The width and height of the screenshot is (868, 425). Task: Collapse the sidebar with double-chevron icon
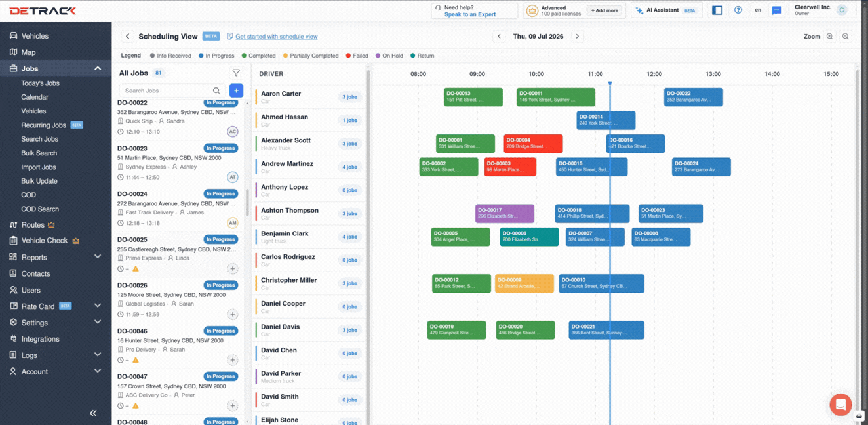tap(93, 413)
